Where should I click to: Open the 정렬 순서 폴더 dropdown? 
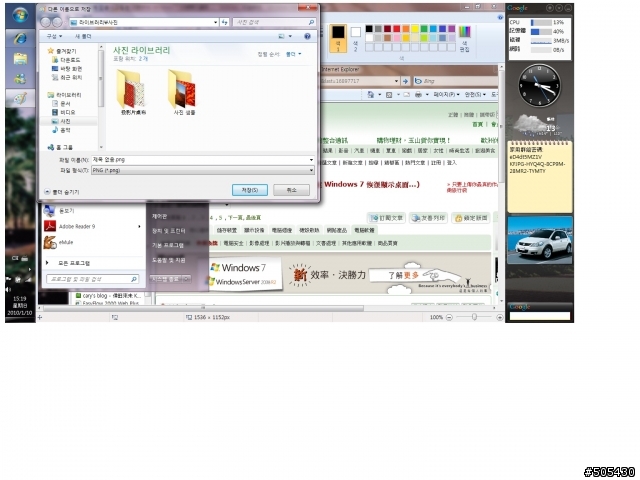tap(293, 54)
